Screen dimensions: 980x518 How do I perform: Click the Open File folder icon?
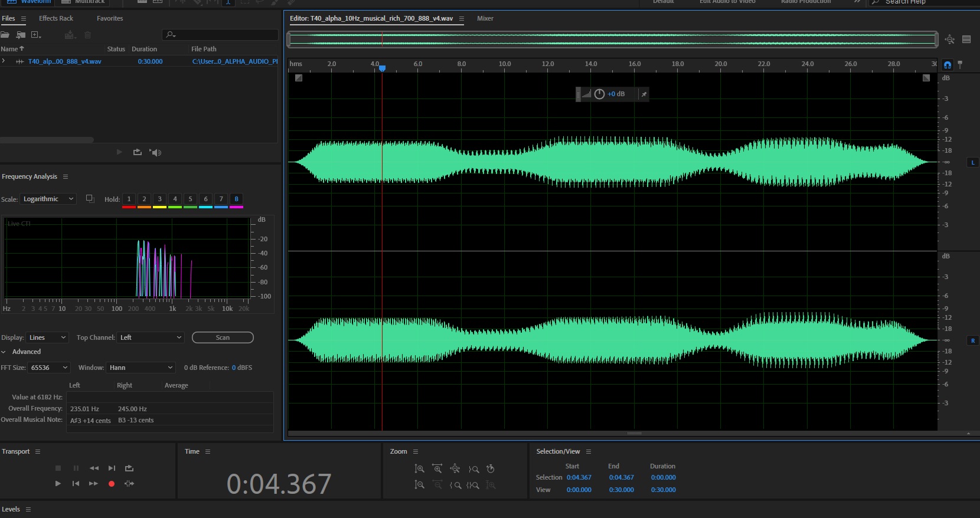pos(5,35)
